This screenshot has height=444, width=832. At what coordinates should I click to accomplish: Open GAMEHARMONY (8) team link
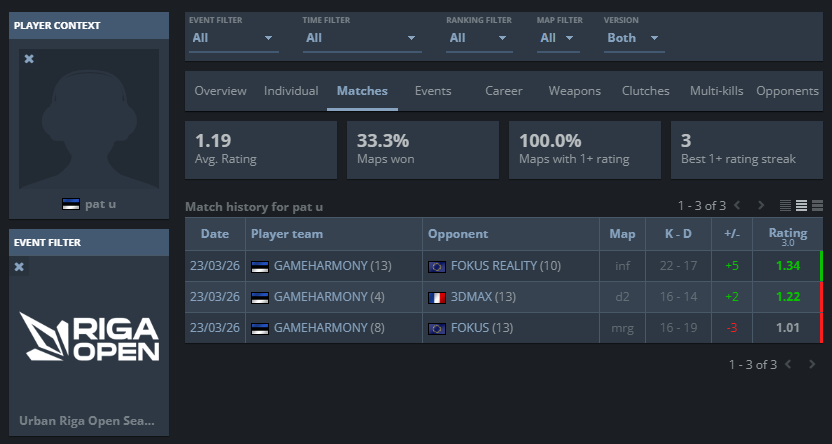329,328
